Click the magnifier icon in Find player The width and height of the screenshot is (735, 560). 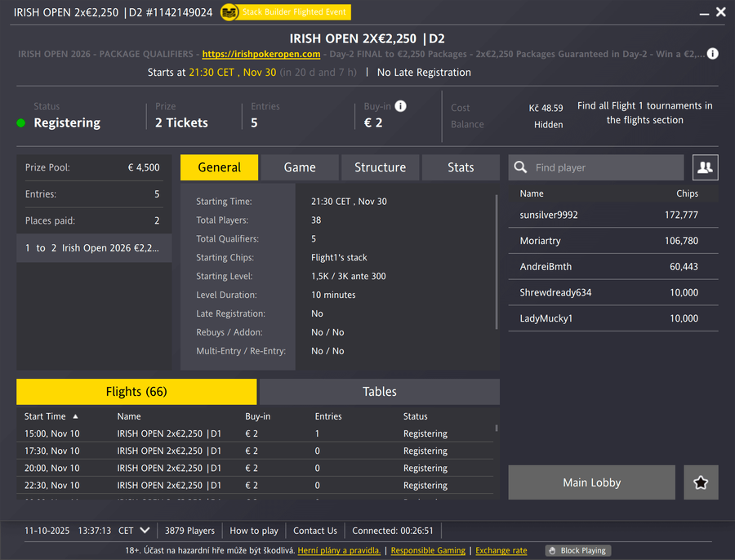tap(520, 167)
